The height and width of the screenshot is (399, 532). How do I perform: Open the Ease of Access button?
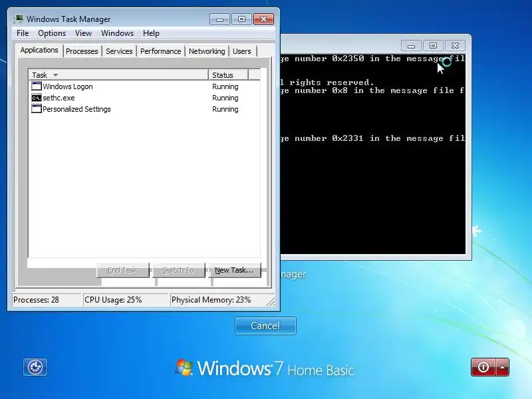click(35, 367)
